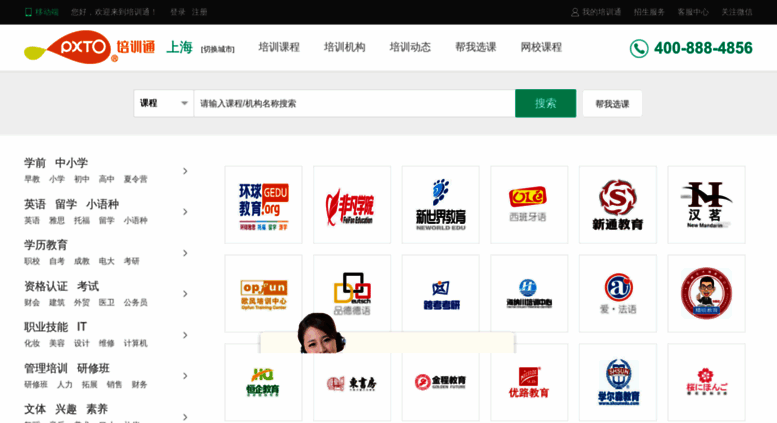Image resolution: width=777 pixels, height=423 pixels.
Task: Select the 学历教育 category heading
Action: (x=46, y=245)
